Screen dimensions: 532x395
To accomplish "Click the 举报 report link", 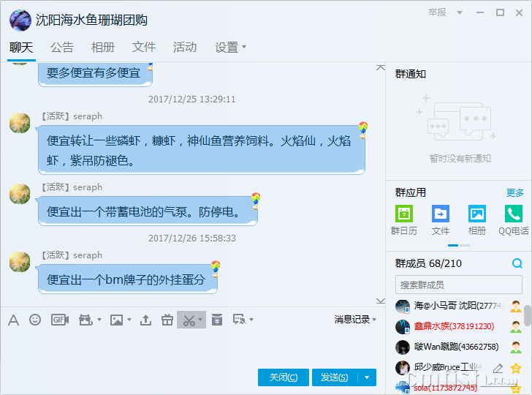I will 437,12.
